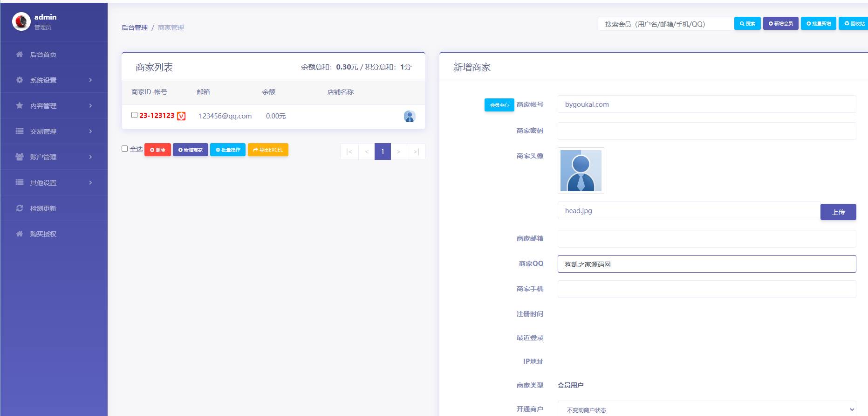Open the 开通商户 status dropdown

[x=706, y=409]
